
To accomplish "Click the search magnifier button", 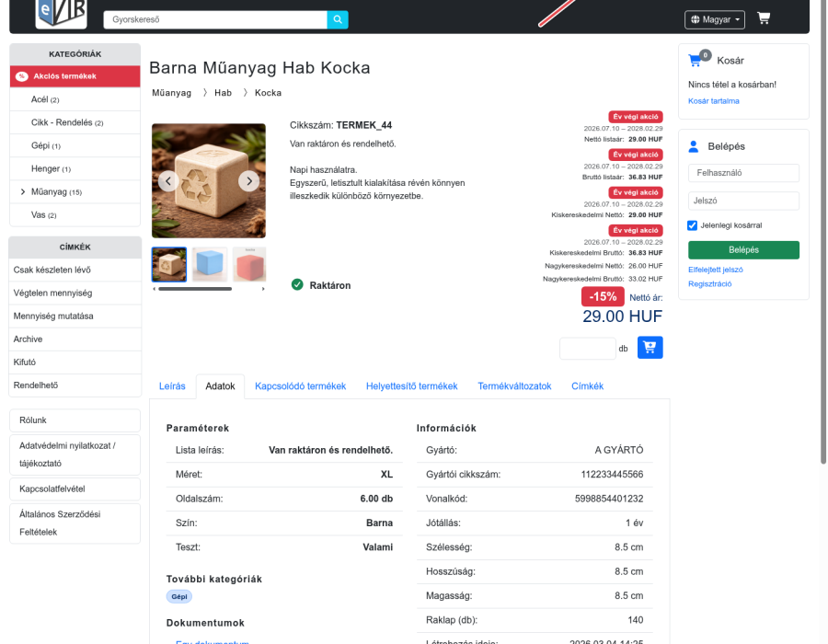I will pos(338,19).
